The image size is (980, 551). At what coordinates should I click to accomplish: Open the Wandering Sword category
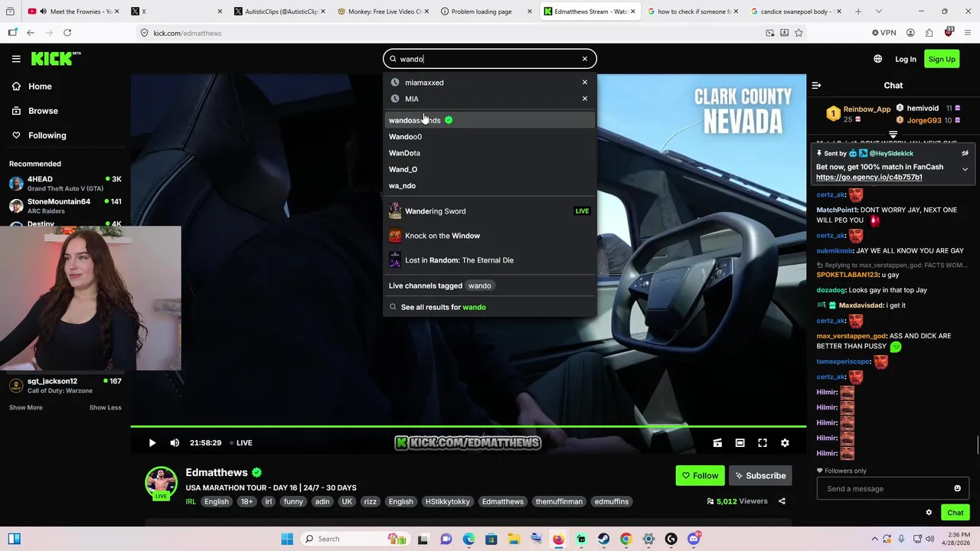point(490,211)
